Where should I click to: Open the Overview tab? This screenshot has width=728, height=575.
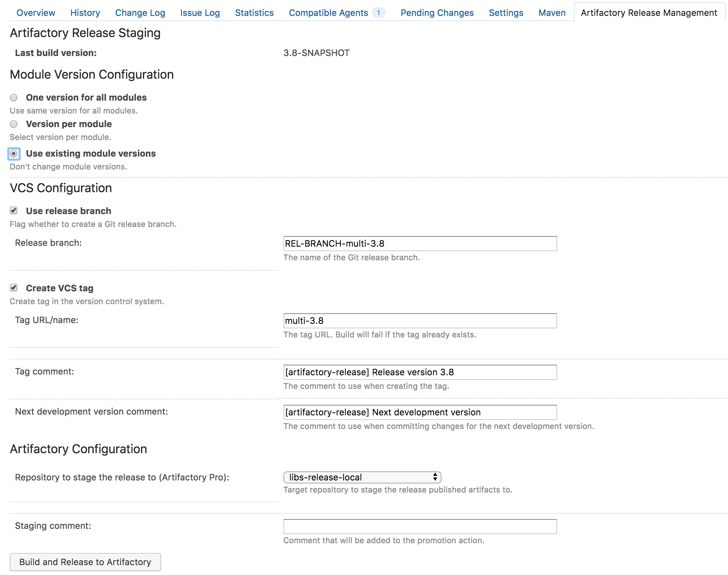(36, 13)
